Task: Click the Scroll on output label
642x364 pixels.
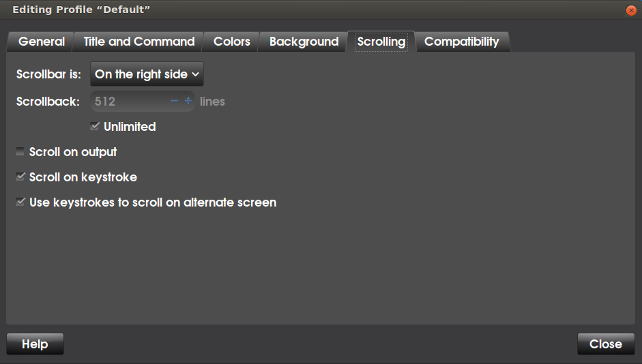Action: pyautogui.click(x=73, y=152)
